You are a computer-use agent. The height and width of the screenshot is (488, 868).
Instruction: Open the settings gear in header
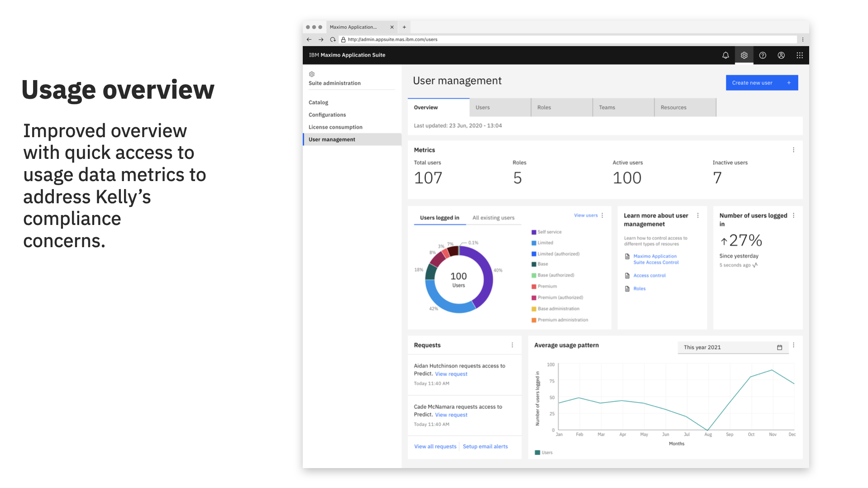[x=744, y=55]
